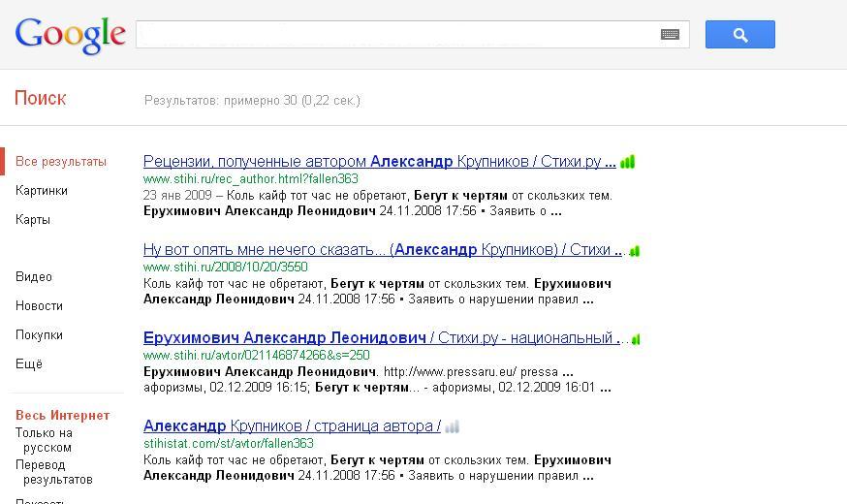The height and width of the screenshot is (504, 847).
Task: Click URL www.stihi.ru/2008/10/20/3550
Action: (x=225, y=267)
